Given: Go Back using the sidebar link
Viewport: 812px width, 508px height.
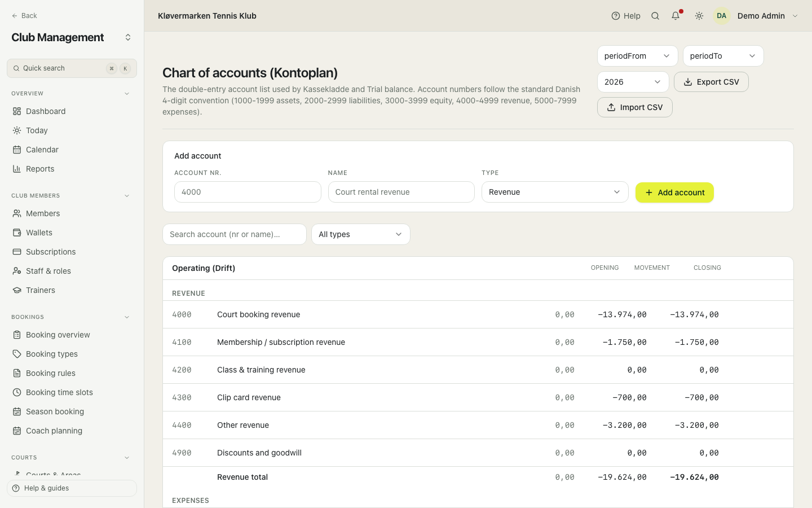Looking at the screenshot, I should pyautogui.click(x=24, y=16).
